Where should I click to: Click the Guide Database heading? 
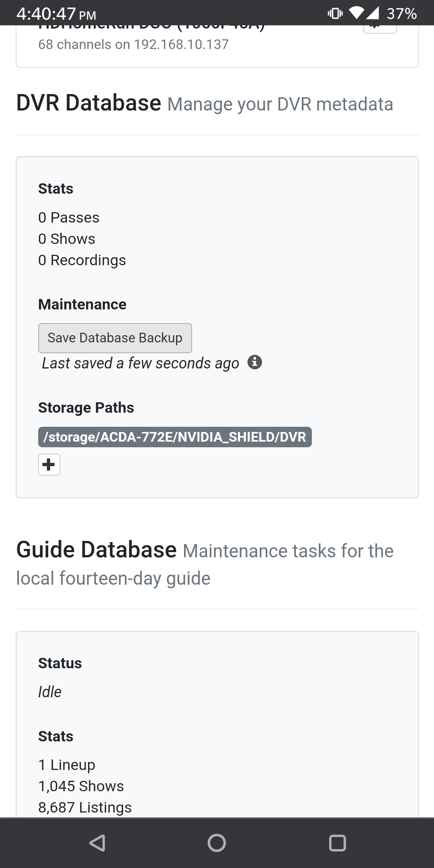pyautogui.click(x=96, y=549)
